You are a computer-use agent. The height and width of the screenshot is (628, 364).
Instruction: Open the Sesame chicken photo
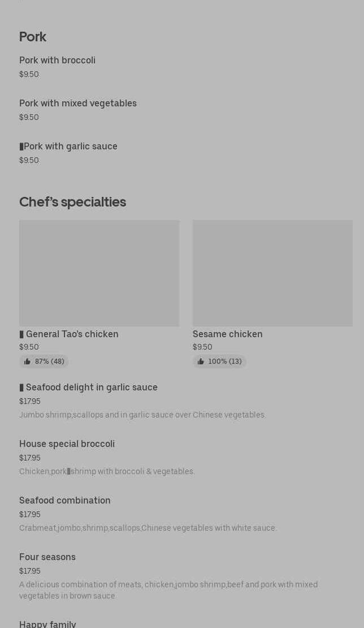point(272,273)
